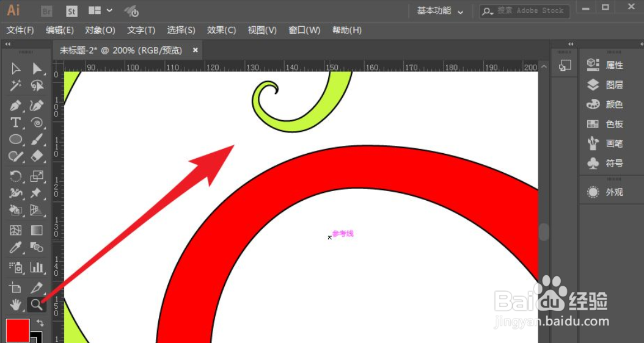Expand the narrow icon dock arrows
Image resolution: width=644 pixels, height=343 pixels.
click(x=571, y=43)
